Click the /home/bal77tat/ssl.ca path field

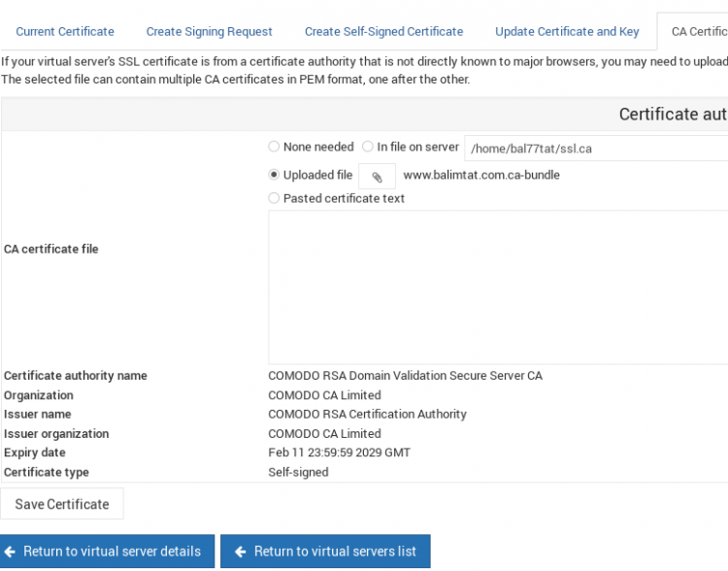[596, 149]
